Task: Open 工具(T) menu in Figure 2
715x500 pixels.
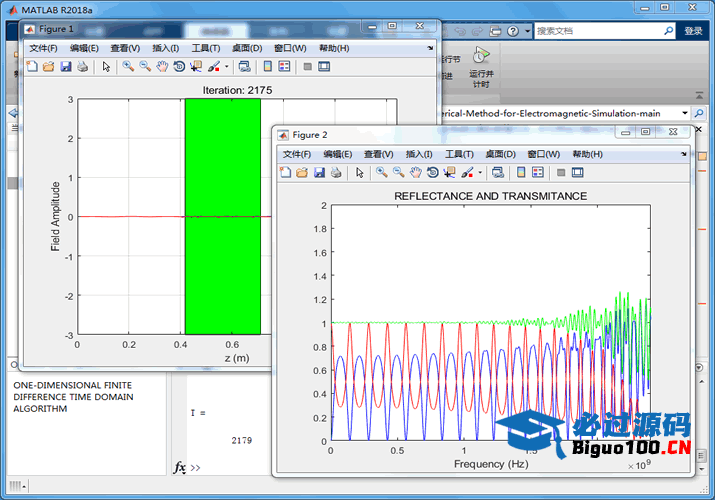Action: click(x=459, y=154)
